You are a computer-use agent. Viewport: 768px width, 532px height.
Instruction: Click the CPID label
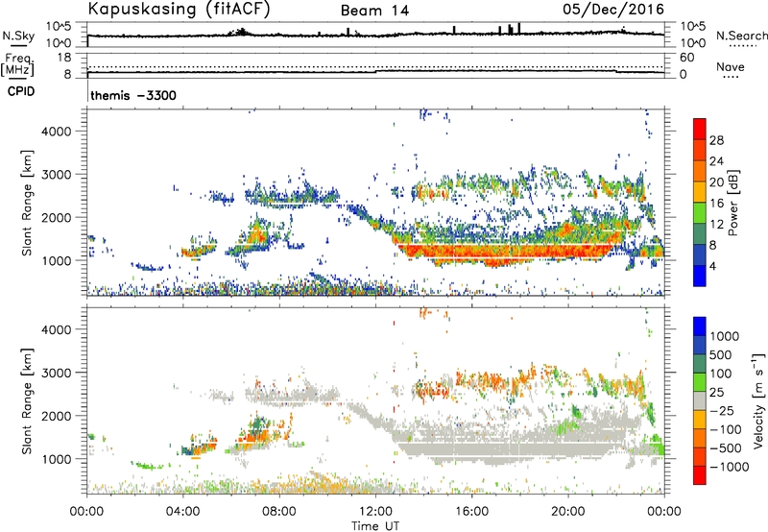pos(21,91)
